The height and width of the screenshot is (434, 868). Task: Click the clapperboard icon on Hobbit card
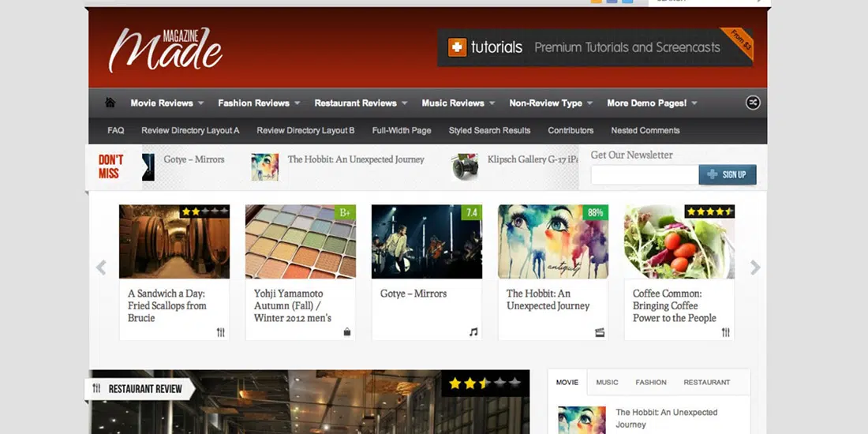pyautogui.click(x=600, y=332)
